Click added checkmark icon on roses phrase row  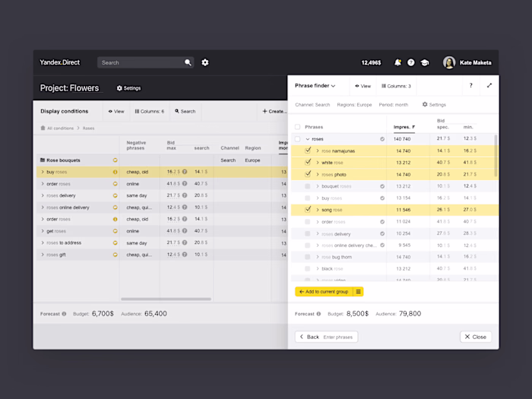click(382, 139)
